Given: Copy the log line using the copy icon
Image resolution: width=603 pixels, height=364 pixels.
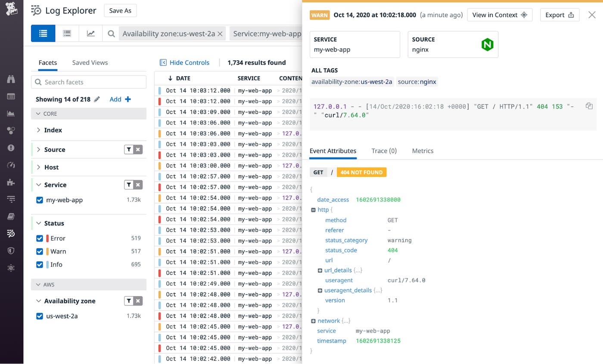Looking at the screenshot, I should click(x=589, y=105).
